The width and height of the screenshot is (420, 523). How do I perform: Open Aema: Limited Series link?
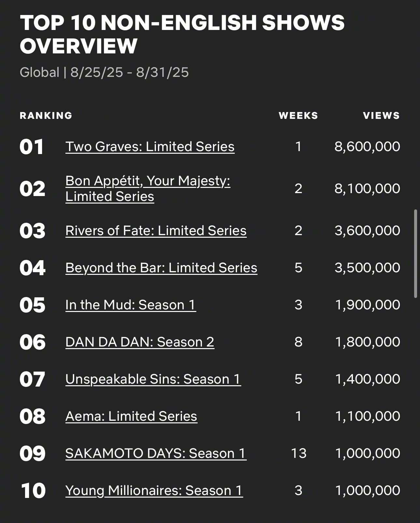(x=131, y=417)
